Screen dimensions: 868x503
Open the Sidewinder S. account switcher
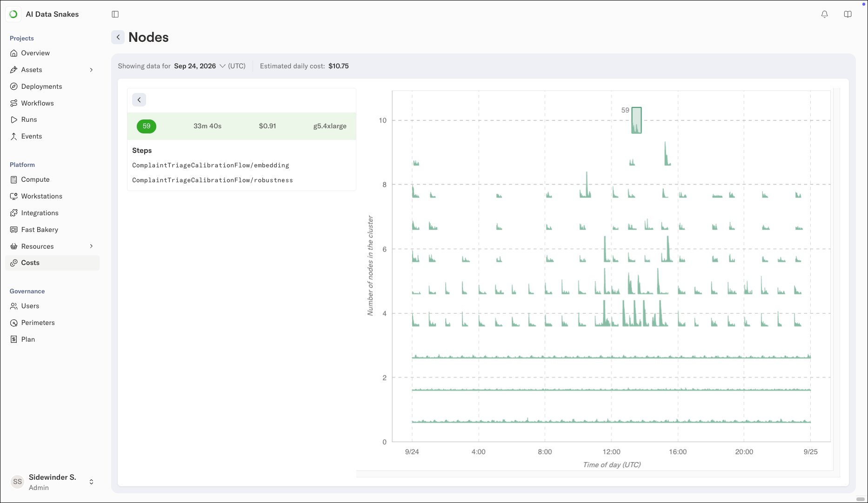[x=52, y=482]
